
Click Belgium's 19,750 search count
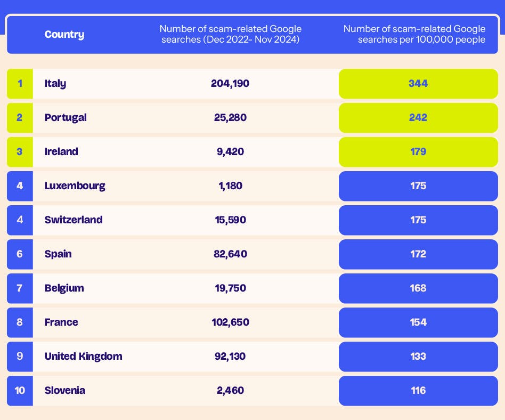click(230, 288)
